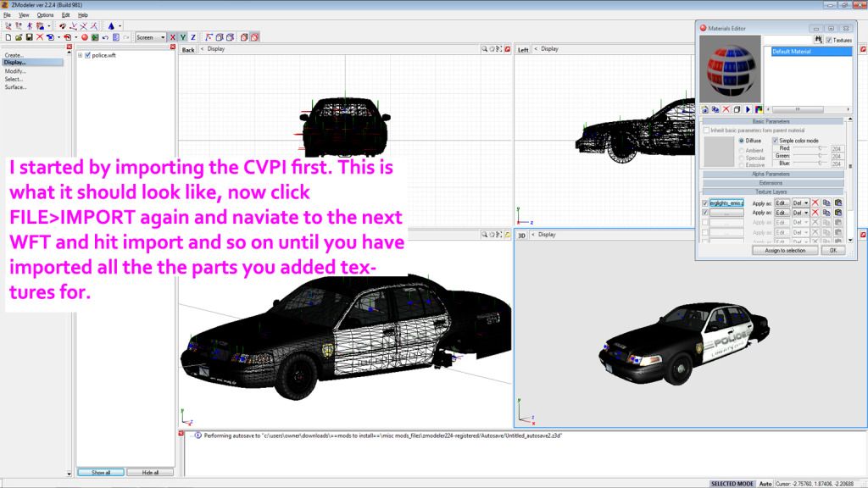Toggle the Z axis button
The width and height of the screenshot is (868, 488).
[x=192, y=37]
